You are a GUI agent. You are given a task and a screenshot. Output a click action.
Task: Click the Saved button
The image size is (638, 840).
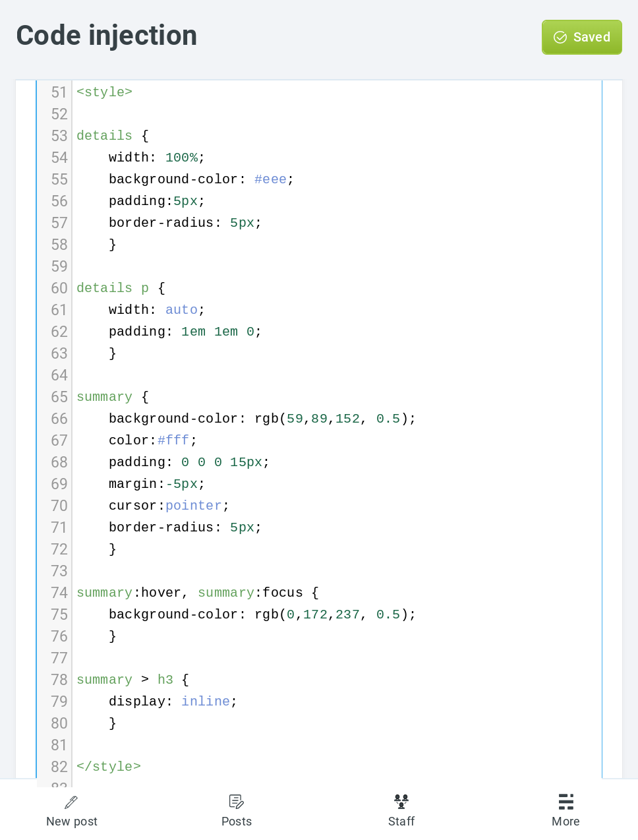pyautogui.click(x=582, y=37)
